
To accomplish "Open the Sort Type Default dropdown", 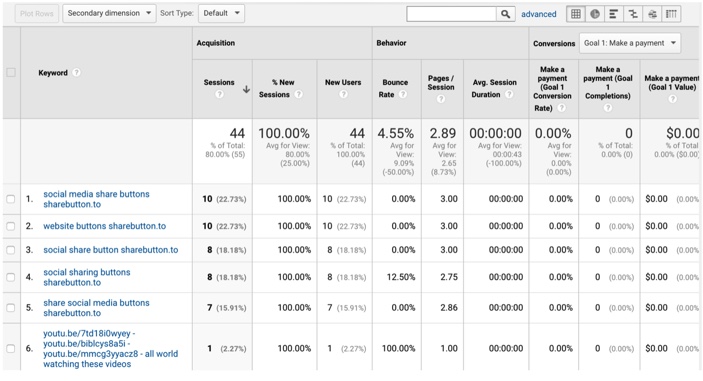I will 221,13.
